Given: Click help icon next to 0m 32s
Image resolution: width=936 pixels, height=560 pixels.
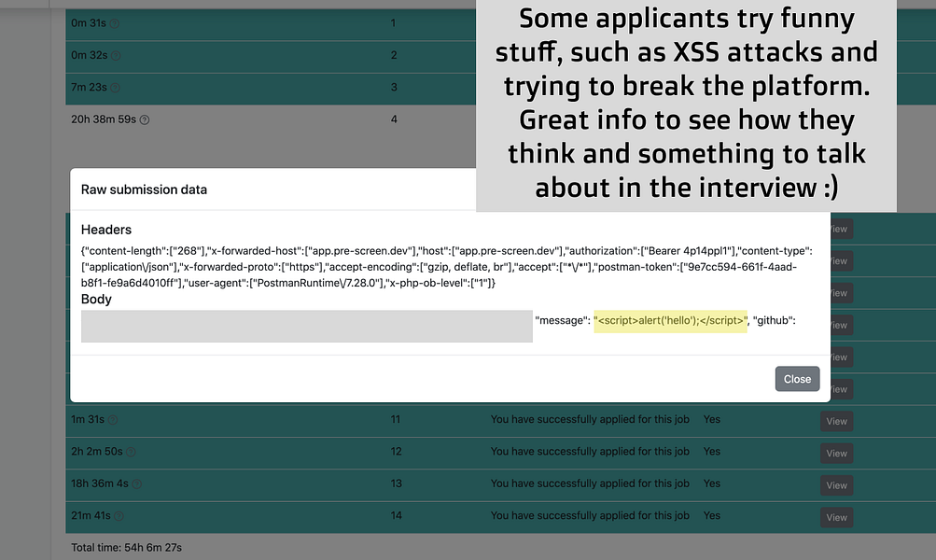Looking at the screenshot, I should (116, 55).
